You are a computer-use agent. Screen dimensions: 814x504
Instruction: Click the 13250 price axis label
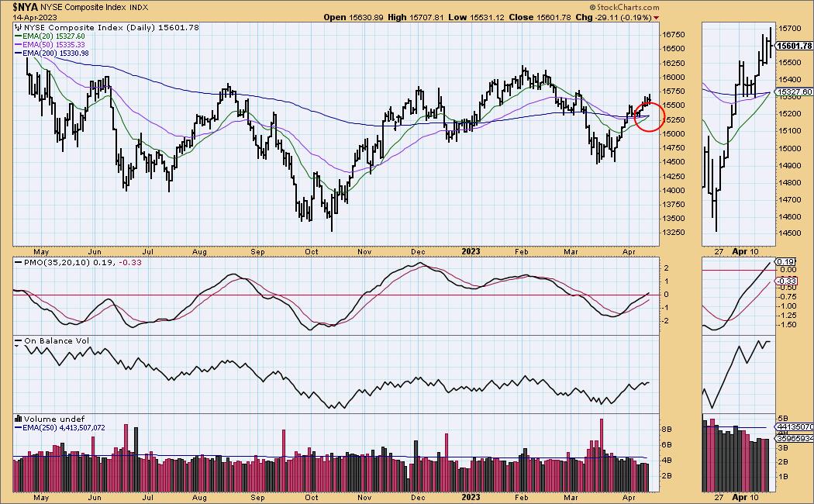coord(674,233)
